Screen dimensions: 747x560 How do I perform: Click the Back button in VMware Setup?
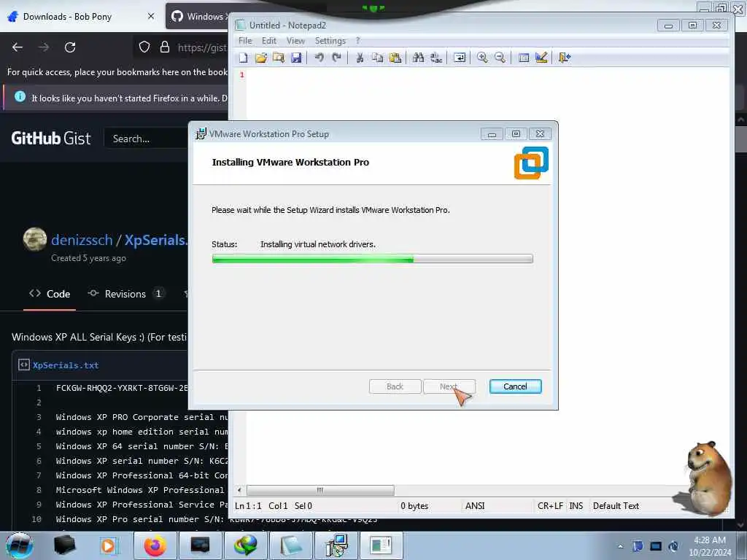click(395, 386)
